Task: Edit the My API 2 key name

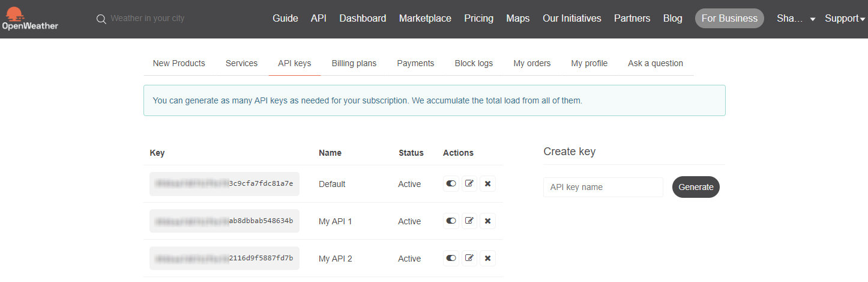Action: pos(469,259)
